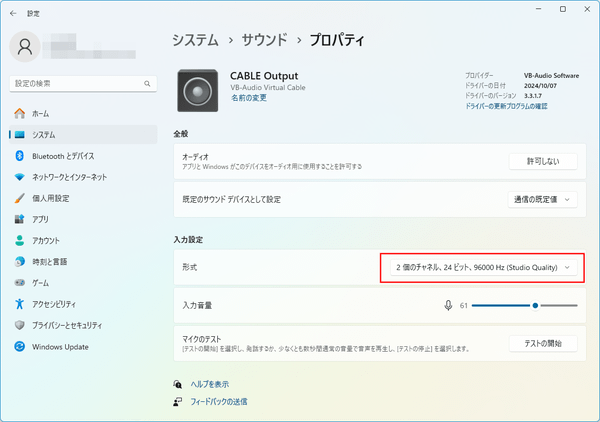Viewport: 600px width, 422px height.
Task: Click the Time and language globe icon
Action: (x=20, y=262)
